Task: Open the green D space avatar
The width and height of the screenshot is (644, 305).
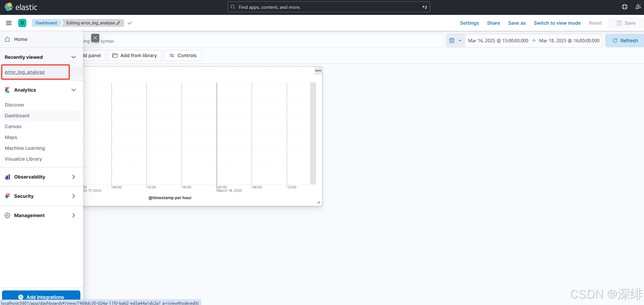Action: tap(22, 23)
